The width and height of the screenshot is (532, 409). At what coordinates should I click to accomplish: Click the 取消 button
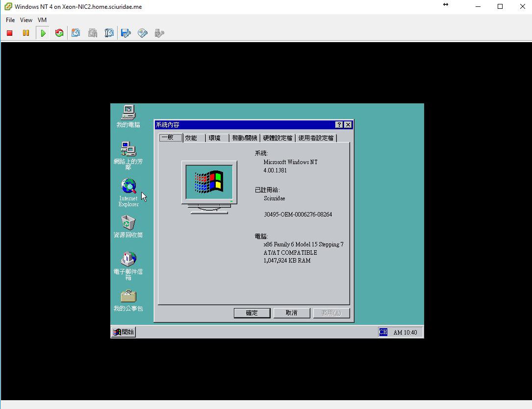(292, 313)
